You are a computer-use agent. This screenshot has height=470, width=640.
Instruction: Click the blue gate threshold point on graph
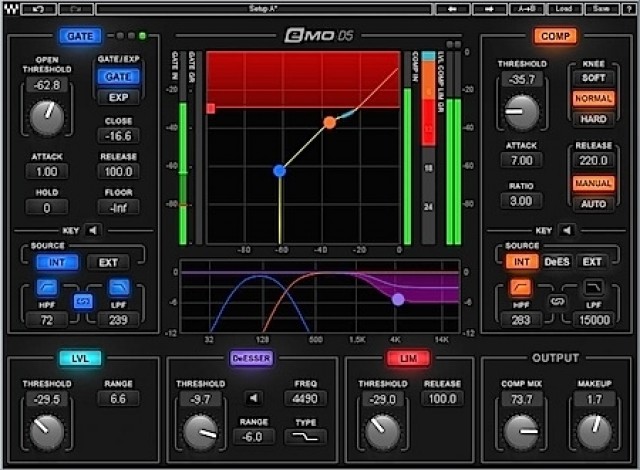click(x=280, y=171)
